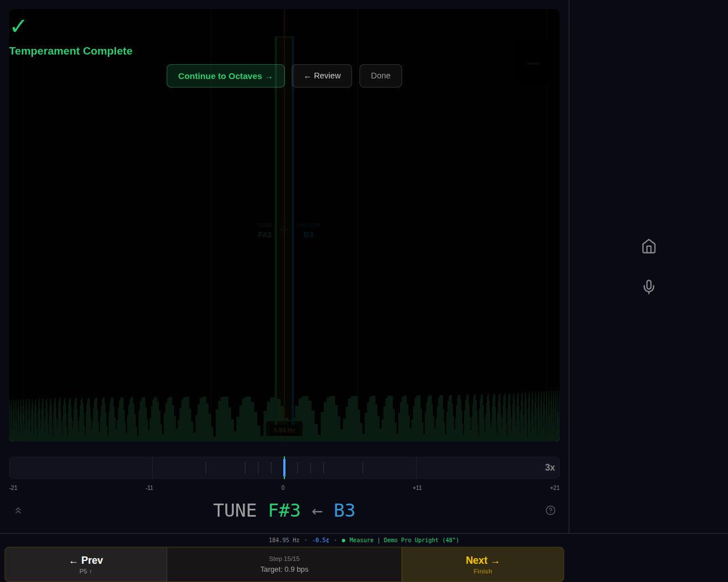Screen dimensions: 728x582
Task: Click the crosshair marker between F#3 and B3
Action: click(283, 229)
